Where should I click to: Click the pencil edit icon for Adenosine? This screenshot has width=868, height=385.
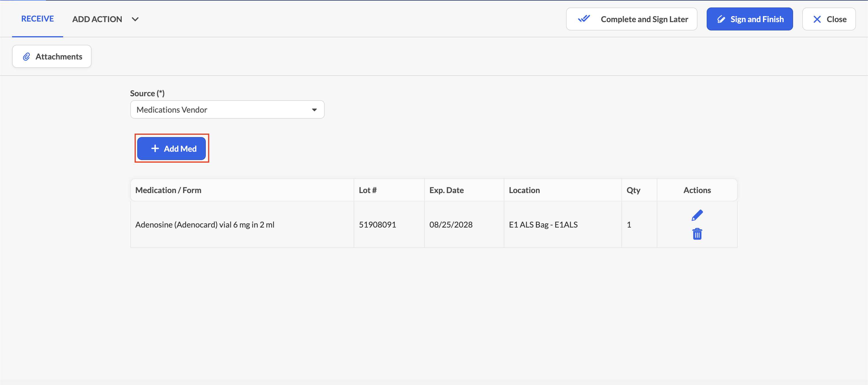click(697, 215)
